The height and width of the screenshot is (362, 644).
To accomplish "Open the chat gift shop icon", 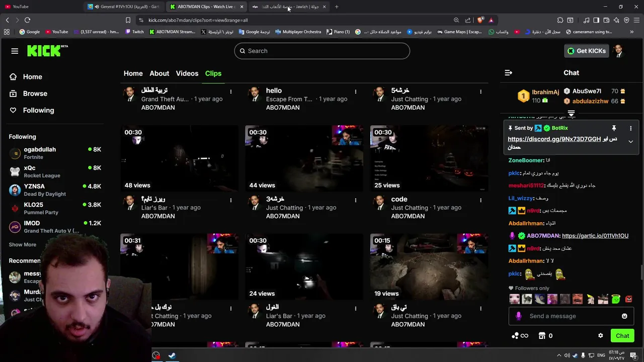I will coord(542,336).
